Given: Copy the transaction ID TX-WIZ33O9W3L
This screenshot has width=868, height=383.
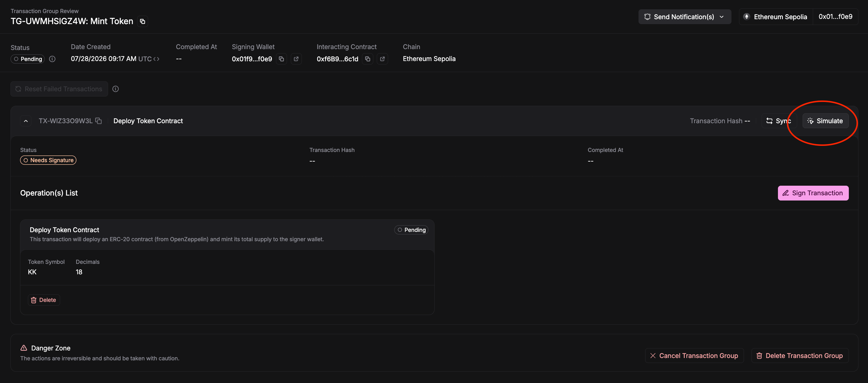Looking at the screenshot, I should (98, 121).
